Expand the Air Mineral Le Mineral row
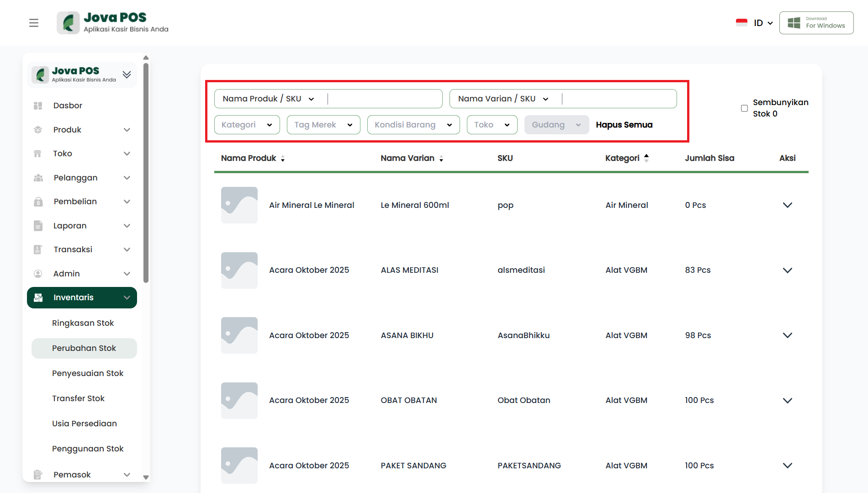Screen dimensions: 868x493 787,205
